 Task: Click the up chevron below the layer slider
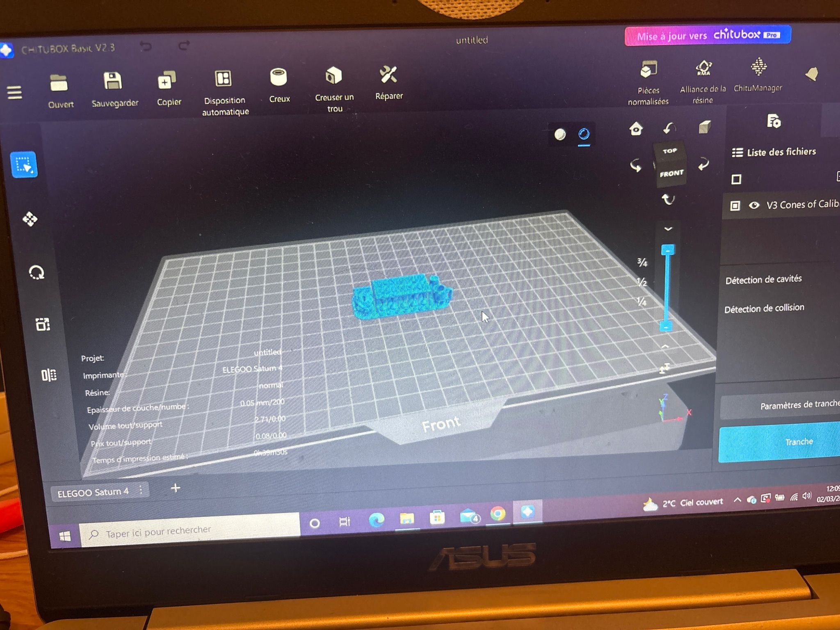665,347
